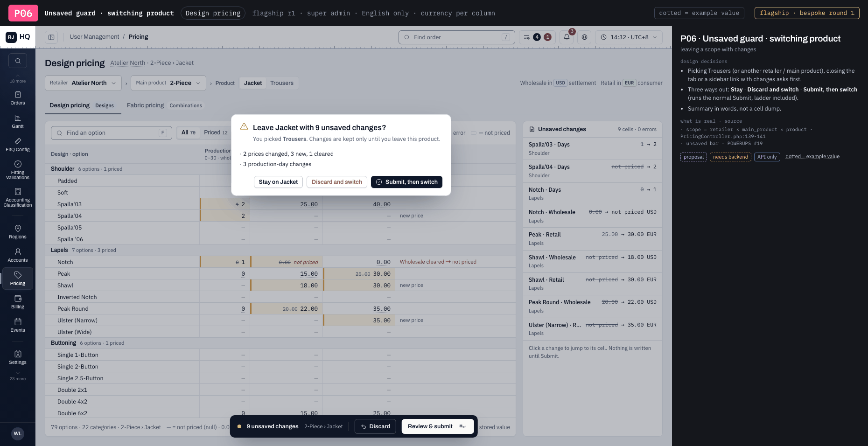Open Settings in the sidebar

[x=18, y=357]
